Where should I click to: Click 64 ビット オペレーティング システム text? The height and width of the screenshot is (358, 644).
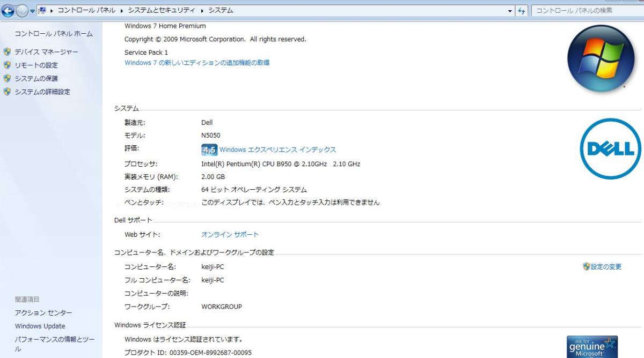[254, 190]
